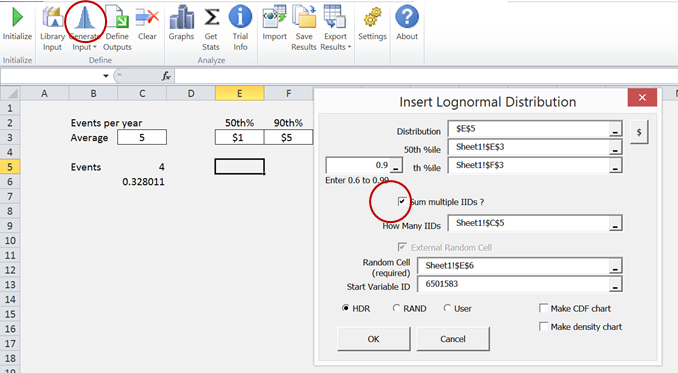Select column A header
678x373 pixels.
coord(44,93)
